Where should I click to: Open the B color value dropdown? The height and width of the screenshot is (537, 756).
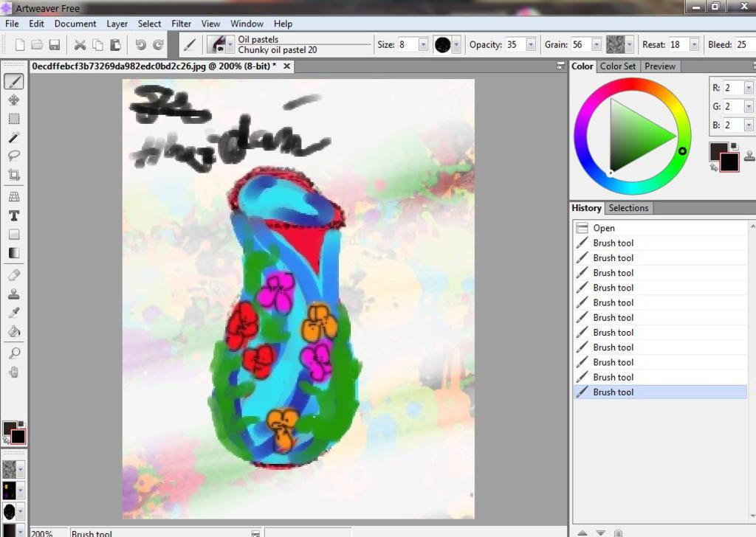pos(749,125)
